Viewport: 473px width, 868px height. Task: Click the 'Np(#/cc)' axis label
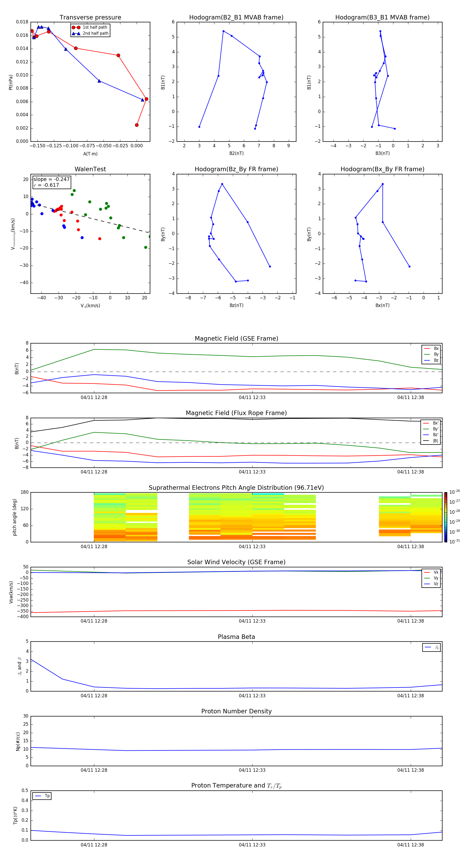(x=18, y=741)
